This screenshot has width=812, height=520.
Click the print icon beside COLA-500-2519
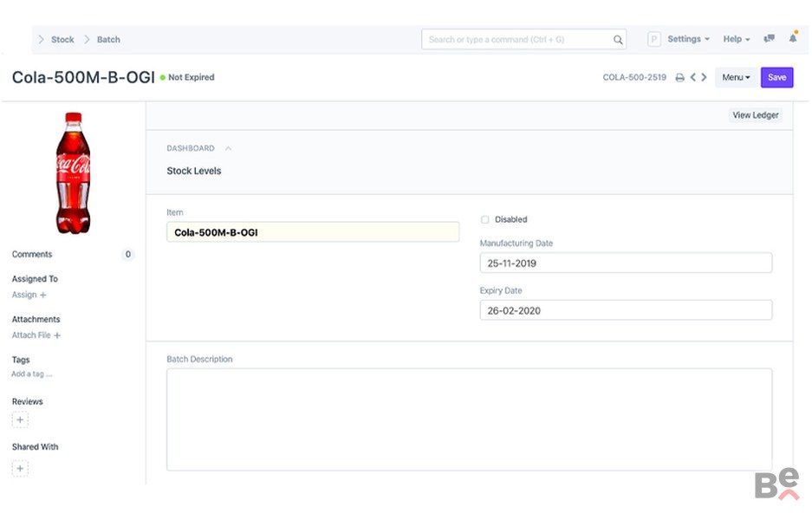680,78
